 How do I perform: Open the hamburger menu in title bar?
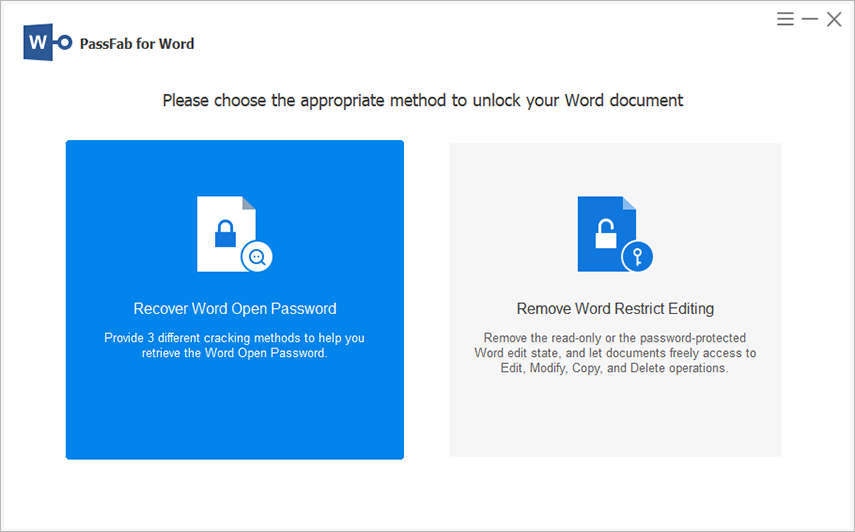(785, 19)
